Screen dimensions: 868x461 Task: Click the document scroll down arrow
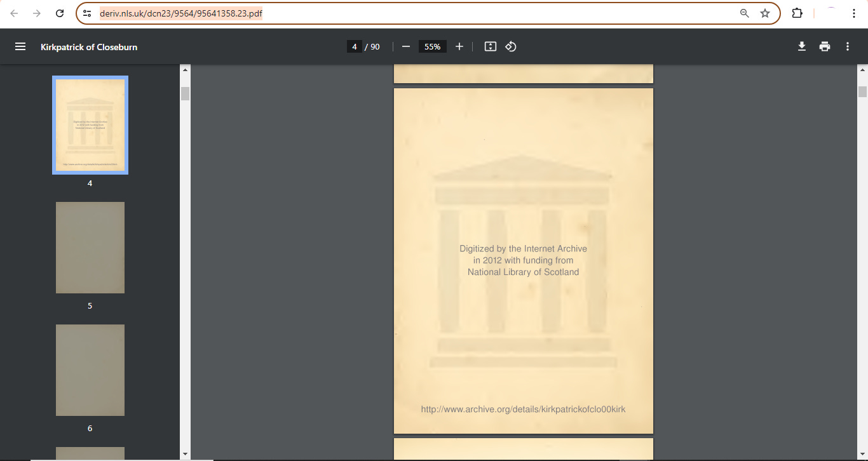[862, 453]
